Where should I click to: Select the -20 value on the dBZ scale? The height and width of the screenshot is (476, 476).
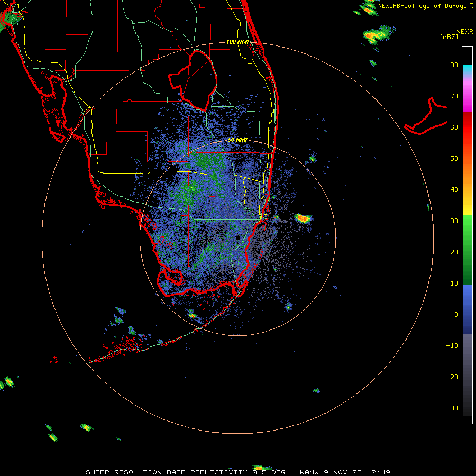(x=452, y=377)
